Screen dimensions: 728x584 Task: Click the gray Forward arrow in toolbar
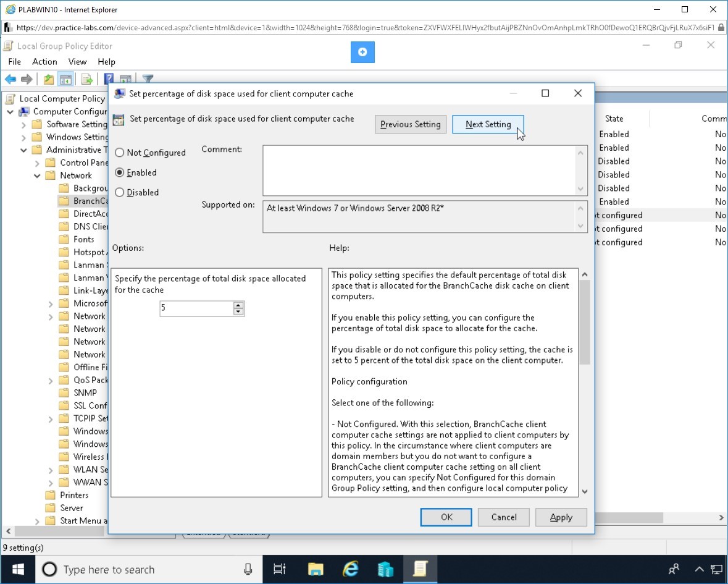(27, 80)
